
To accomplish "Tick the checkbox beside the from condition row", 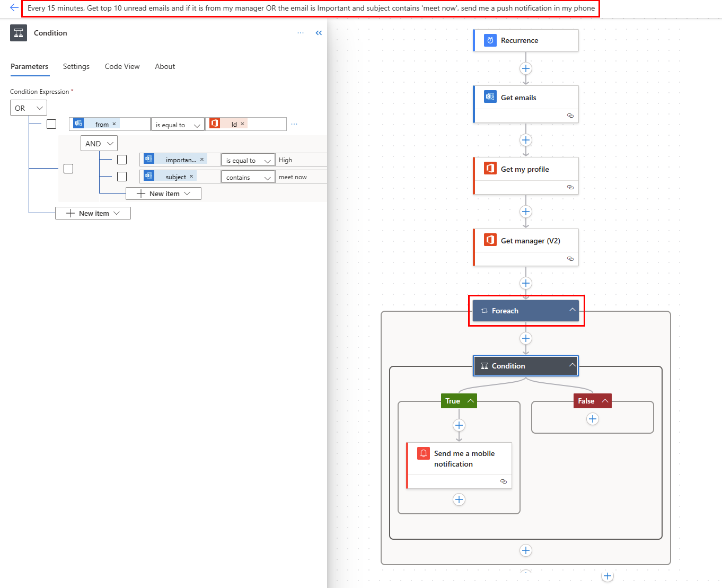I will pos(51,124).
